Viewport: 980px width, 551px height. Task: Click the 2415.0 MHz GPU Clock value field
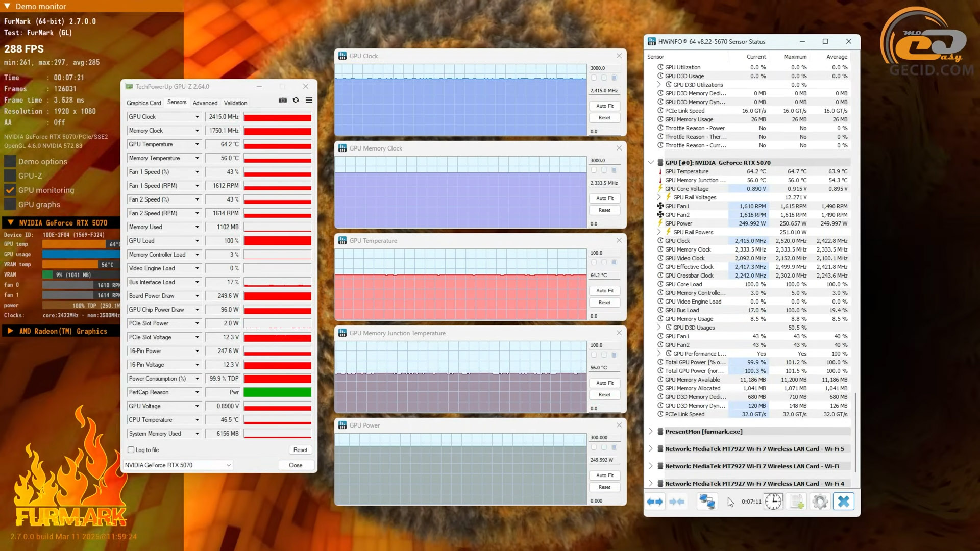point(223,117)
